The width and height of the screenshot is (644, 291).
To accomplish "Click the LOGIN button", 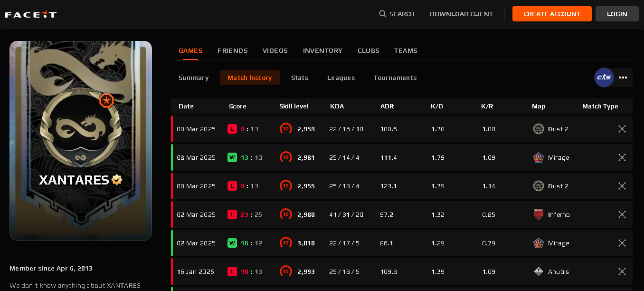I will [x=617, y=14].
